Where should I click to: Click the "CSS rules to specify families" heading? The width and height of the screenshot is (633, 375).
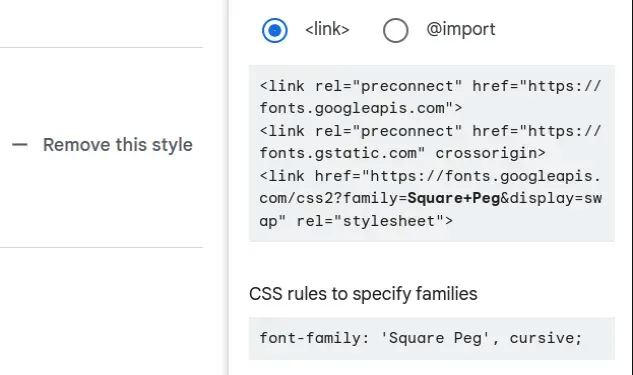[363, 294]
